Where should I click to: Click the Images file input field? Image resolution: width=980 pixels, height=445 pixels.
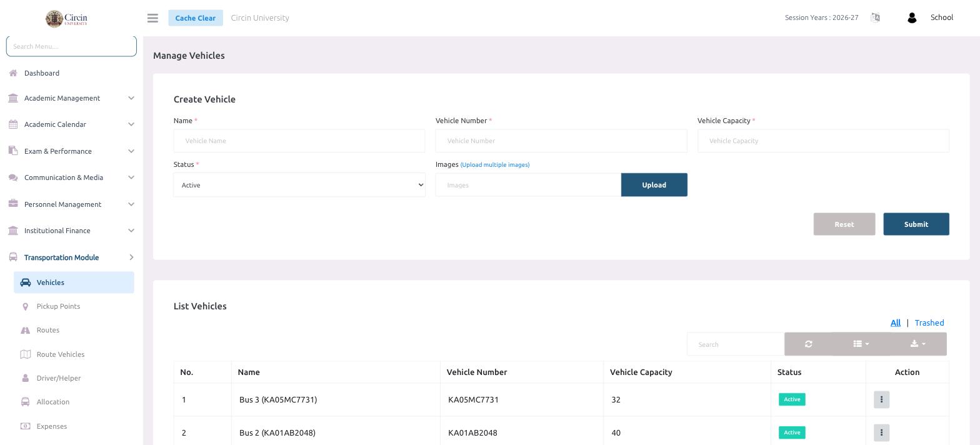tap(528, 185)
